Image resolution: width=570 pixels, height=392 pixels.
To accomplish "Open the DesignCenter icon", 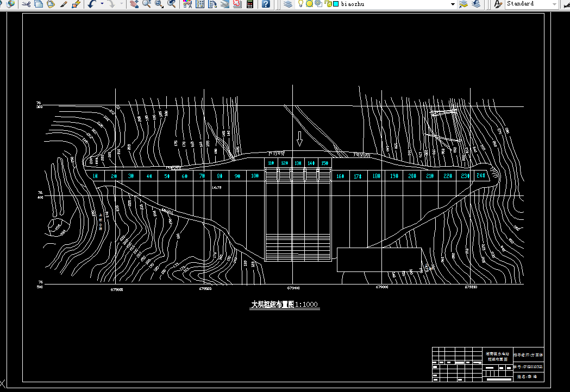I will [200, 4].
